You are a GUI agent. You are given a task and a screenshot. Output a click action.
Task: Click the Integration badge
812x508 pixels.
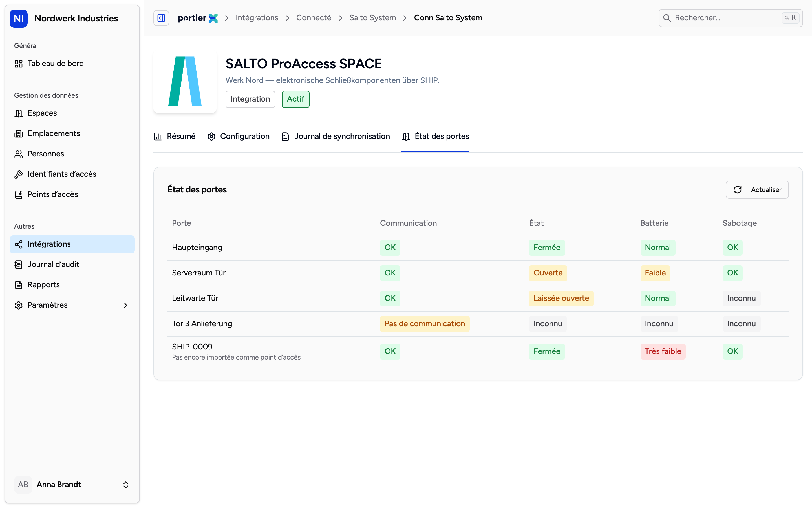pyautogui.click(x=250, y=99)
